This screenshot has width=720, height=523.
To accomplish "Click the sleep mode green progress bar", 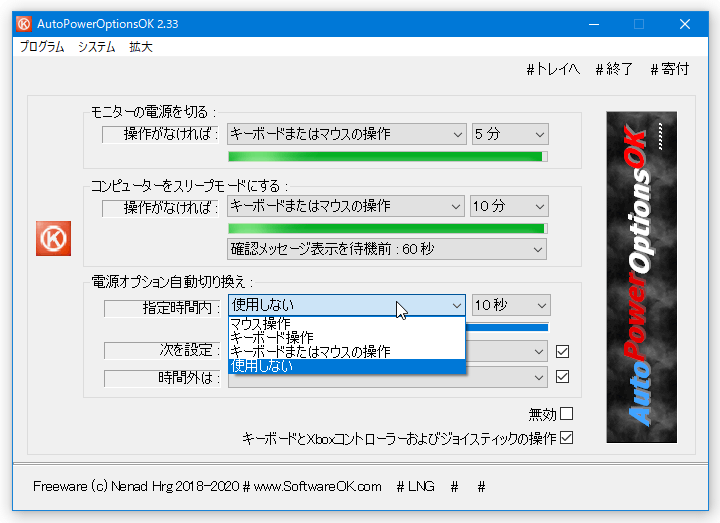I will click(388, 228).
